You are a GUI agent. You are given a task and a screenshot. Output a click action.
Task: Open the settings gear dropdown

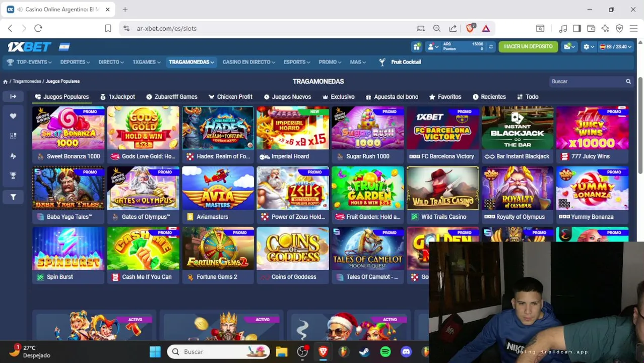click(589, 46)
